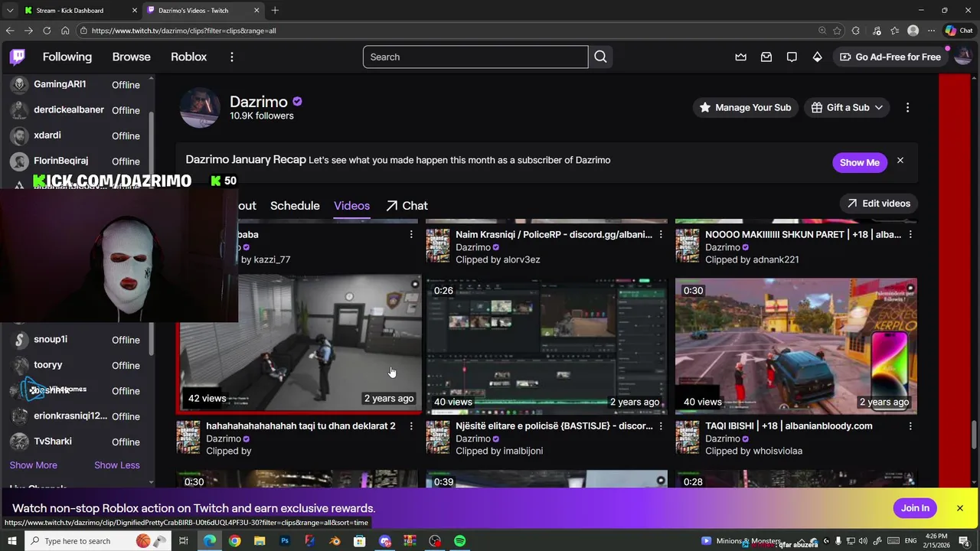Click the Edit videos button
This screenshot has height=551, width=980.
pos(879,204)
